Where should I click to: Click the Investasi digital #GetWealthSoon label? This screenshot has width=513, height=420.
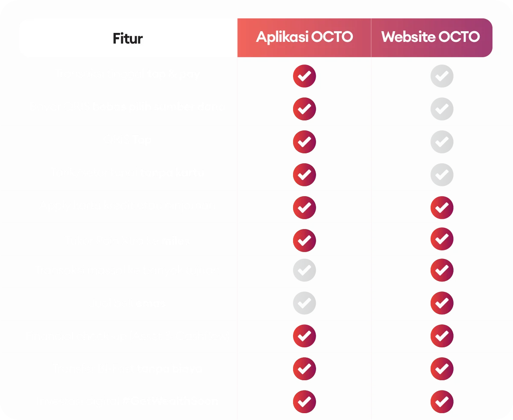pyautogui.click(x=127, y=401)
